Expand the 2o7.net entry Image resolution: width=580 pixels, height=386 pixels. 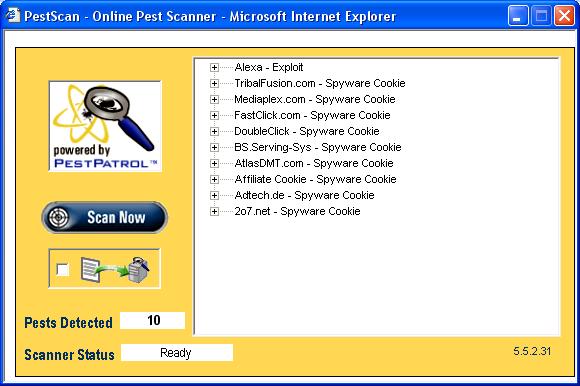214,211
